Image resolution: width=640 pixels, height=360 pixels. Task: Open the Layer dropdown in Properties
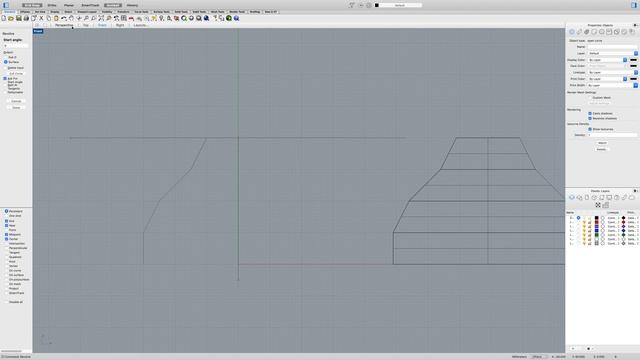click(613, 53)
